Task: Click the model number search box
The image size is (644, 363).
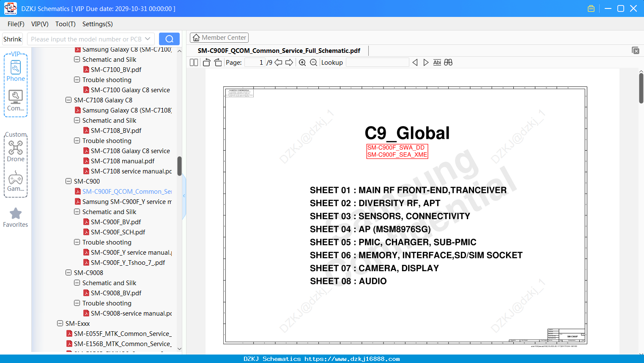Action: pos(91,39)
